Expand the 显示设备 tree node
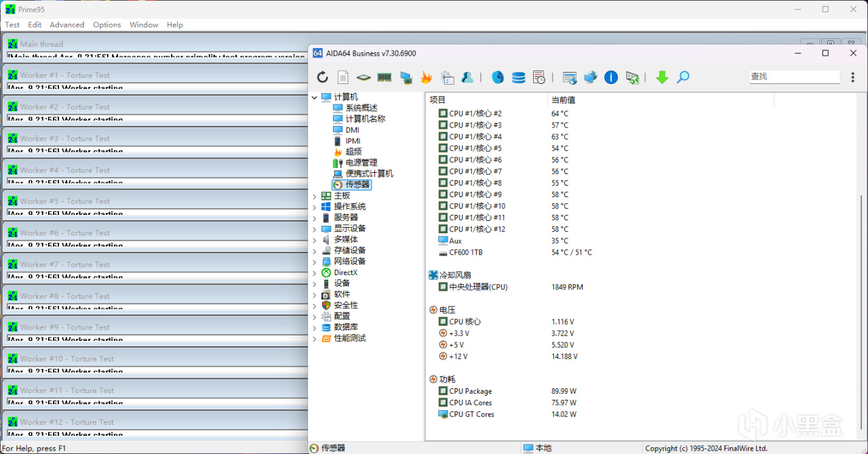The width and height of the screenshot is (868, 454). coord(315,229)
